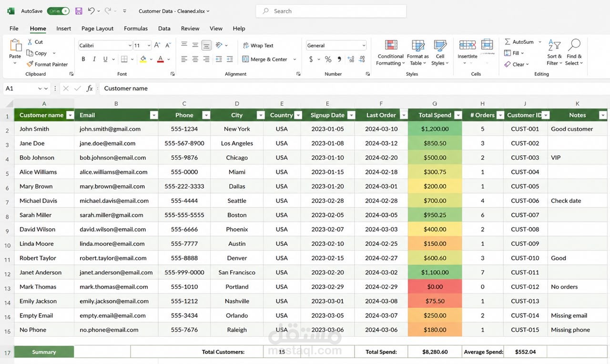Click the Undo arrow icon
610x364 pixels.
point(91,10)
